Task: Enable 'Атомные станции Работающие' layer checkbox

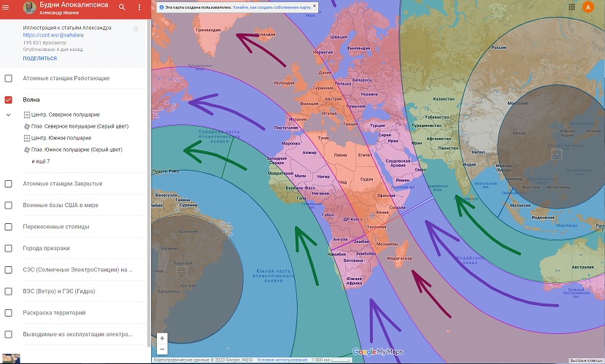Action: click(8, 78)
